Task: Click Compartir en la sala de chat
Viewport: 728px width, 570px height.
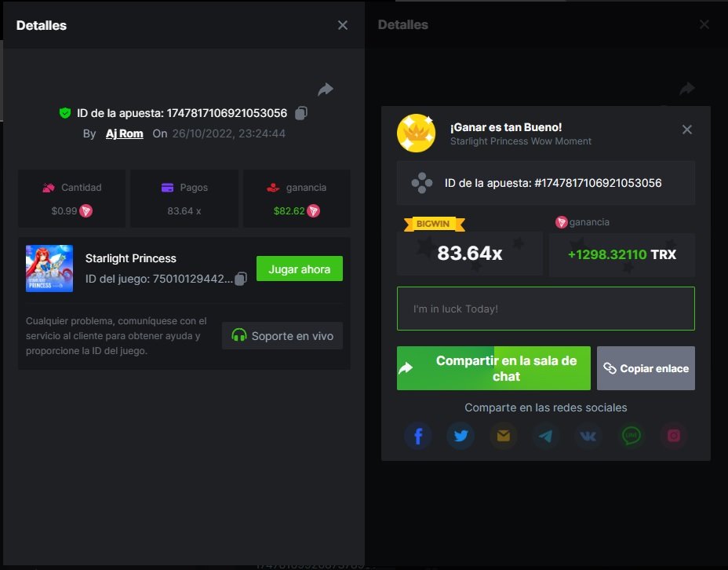Action: click(x=493, y=368)
